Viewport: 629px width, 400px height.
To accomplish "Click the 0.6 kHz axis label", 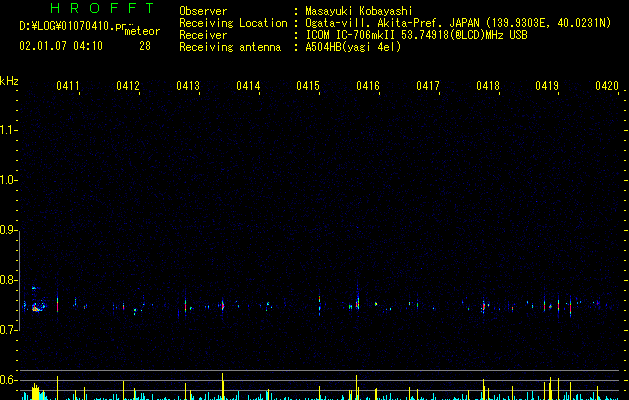I will pos(8,380).
